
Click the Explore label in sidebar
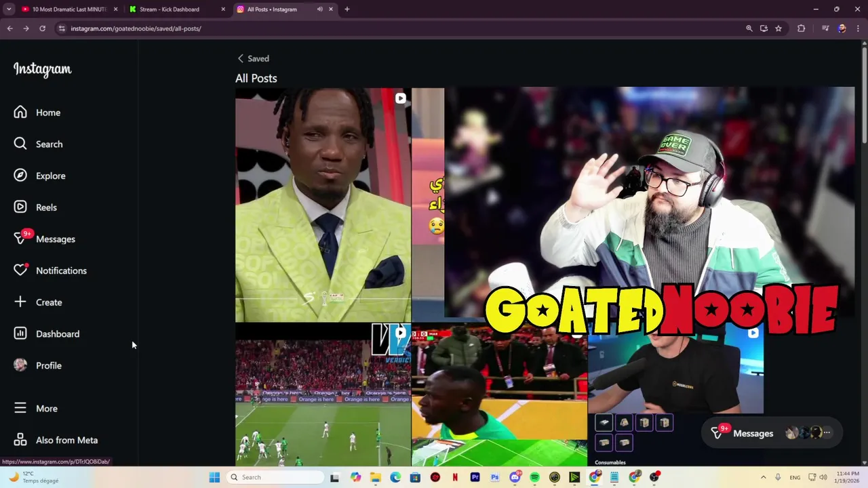[51, 176]
